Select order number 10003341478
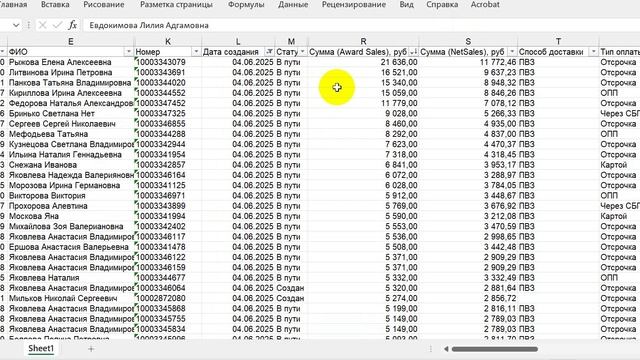Image resolution: width=640 pixels, height=360 pixels. (168, 247)
